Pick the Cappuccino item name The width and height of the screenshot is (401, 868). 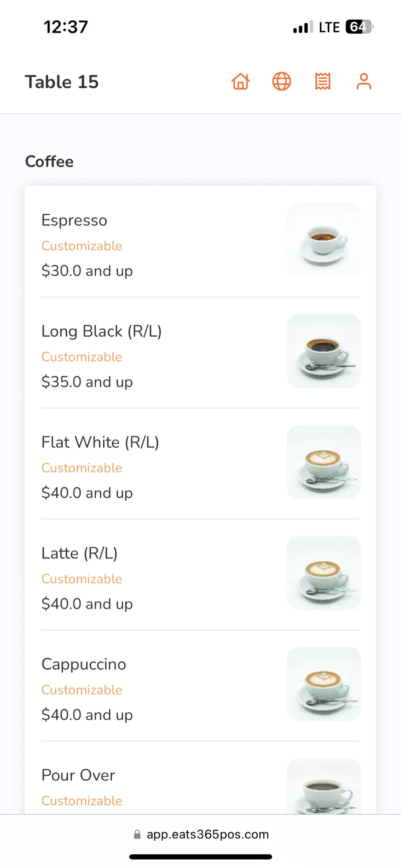click(x=84, y=664)
